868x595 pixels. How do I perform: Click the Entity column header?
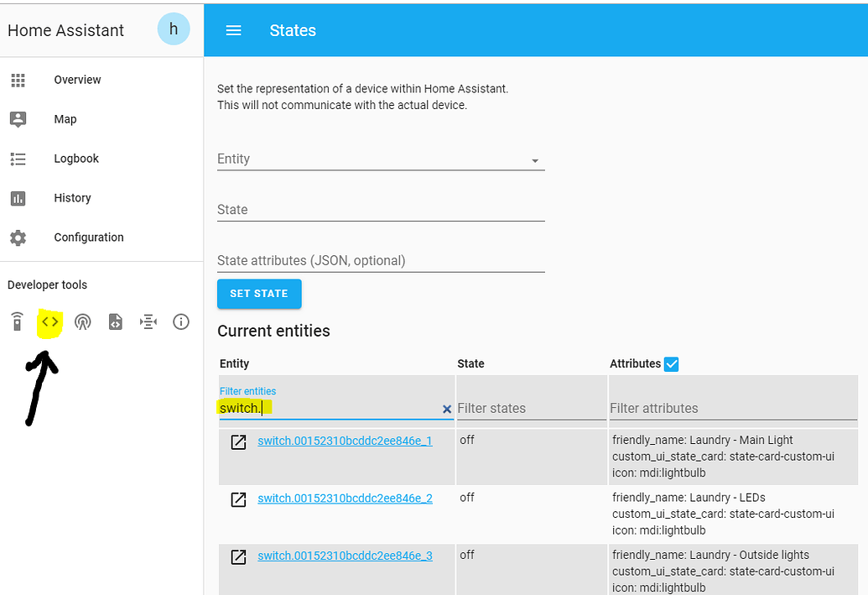tap(234, 363)
